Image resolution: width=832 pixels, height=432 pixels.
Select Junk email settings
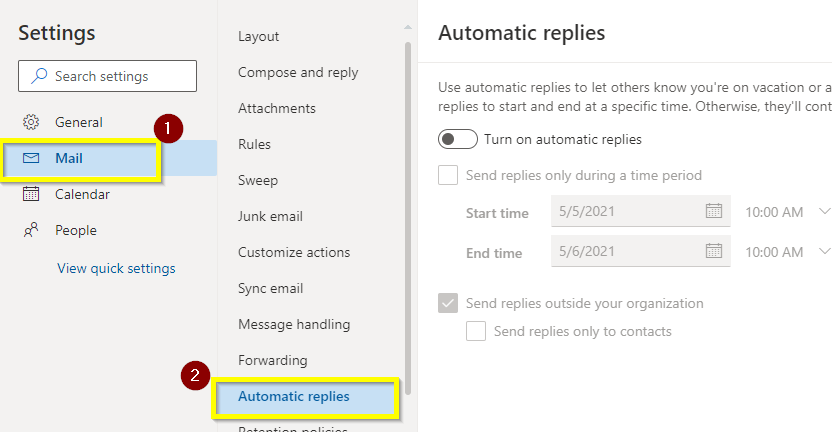(x=270, y=217)
